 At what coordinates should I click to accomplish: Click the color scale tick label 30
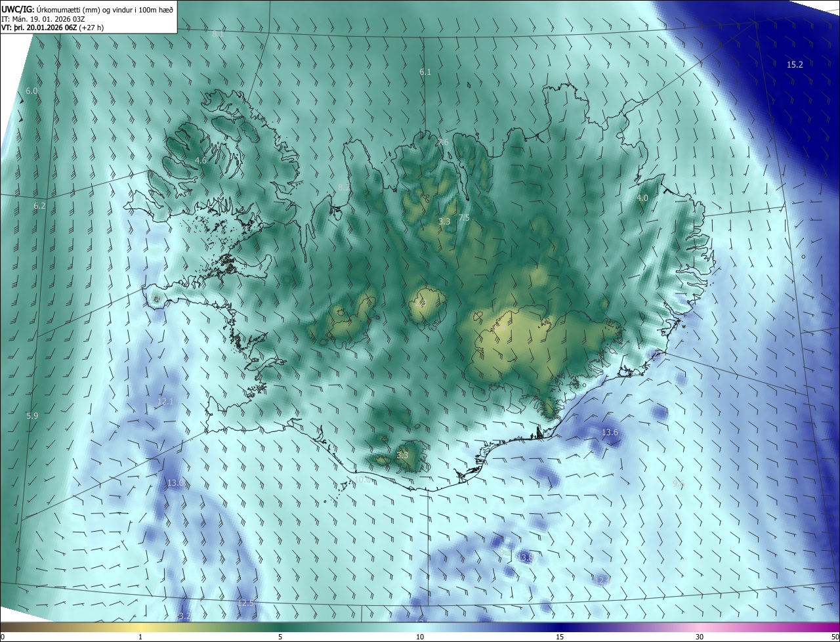point(700,637)
